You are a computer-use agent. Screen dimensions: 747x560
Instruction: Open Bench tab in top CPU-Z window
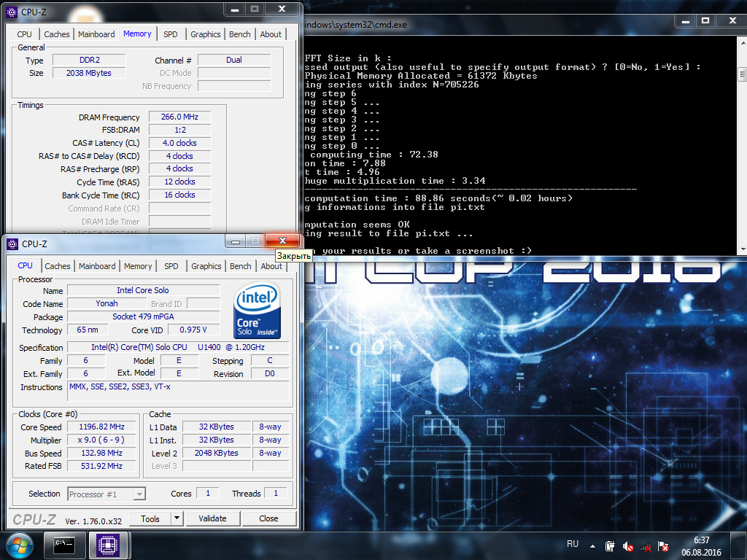239,34
